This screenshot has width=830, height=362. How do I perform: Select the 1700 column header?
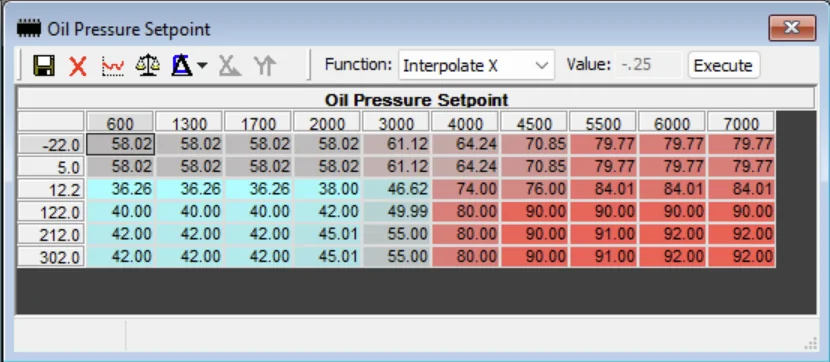(x=258, y=122)
